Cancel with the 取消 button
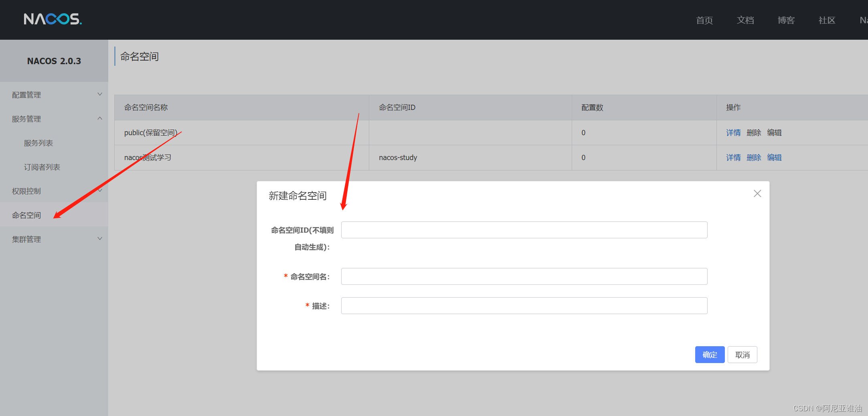 tap(742, 355)
